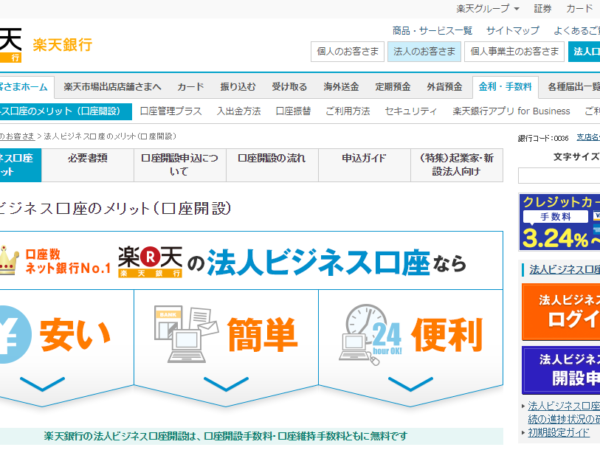Image resolution: width=600 pixels, height=450 pixels.
Task: Switch to 口座開設申込について tab
Action: click(x=180, y=165)
